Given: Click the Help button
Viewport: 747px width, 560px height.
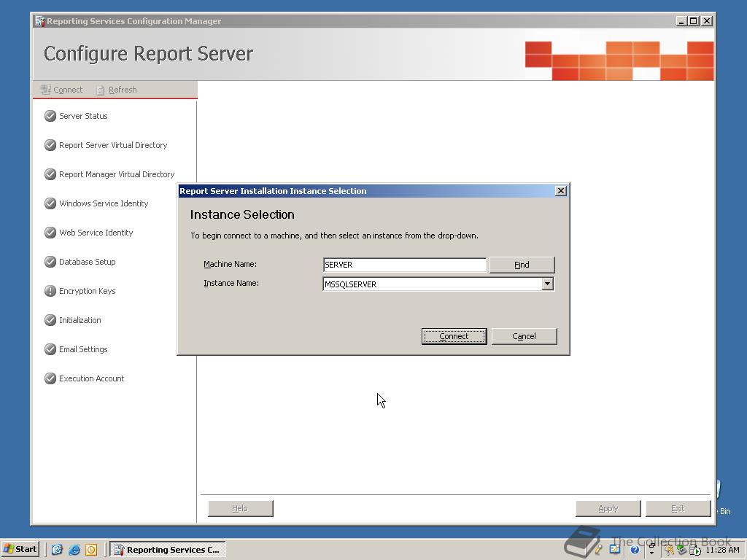Looking at the screenshot, I should (241, 508).
